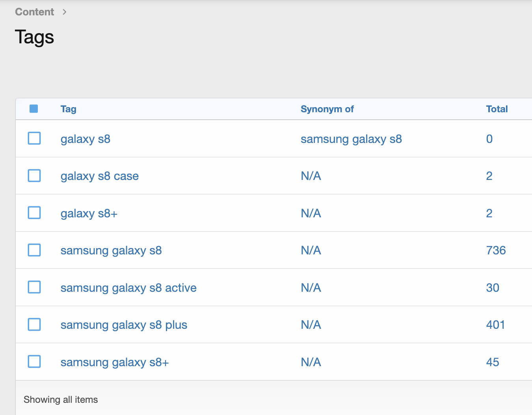Toggle the select-all checkbox in table header
The image size is (532, 415).
click(x=34, y=109)
